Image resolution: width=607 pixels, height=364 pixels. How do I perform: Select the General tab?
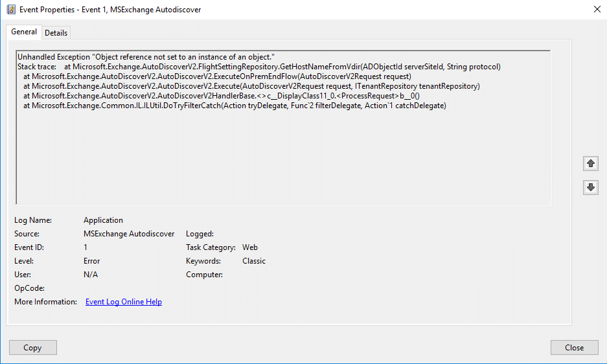pyautogui.click(x=24, y=32)
